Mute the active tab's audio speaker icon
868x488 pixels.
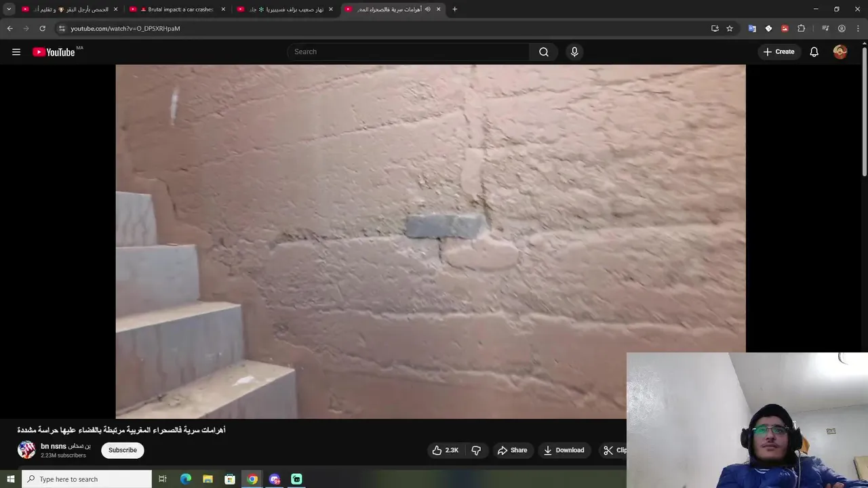[x=427, y=9]
